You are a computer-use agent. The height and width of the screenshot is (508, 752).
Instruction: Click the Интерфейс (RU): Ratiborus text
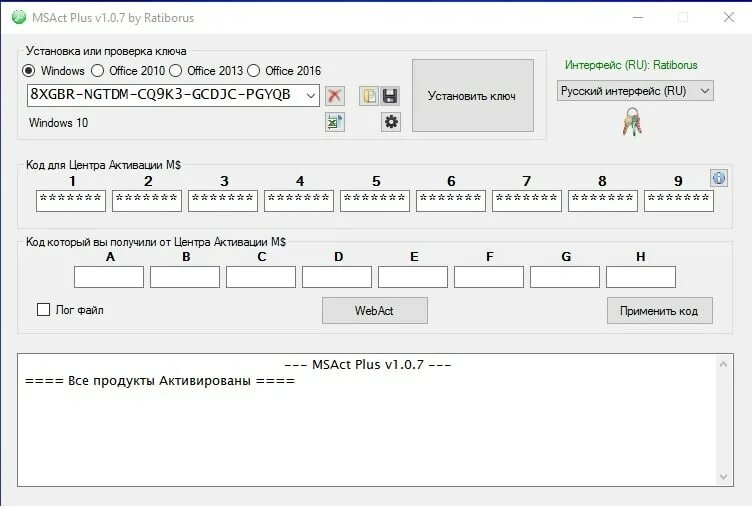[x=631, y=65]
